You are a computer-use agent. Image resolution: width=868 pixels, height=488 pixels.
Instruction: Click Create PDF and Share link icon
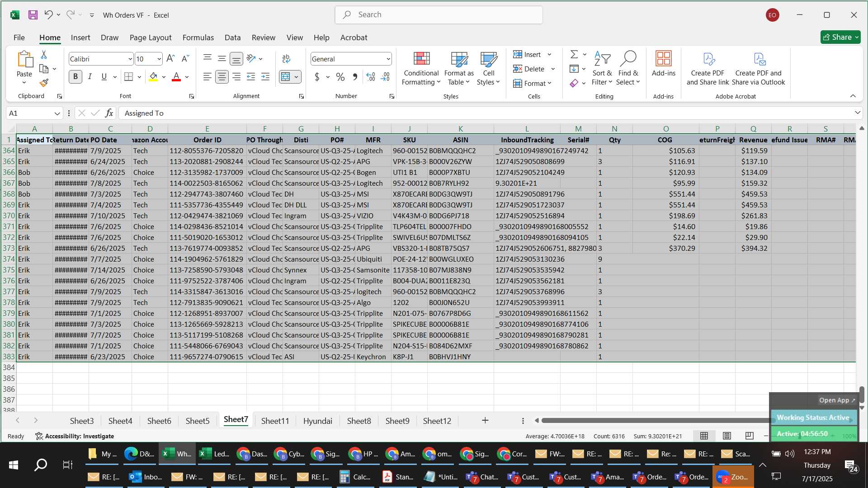click(x=708, y=68)
